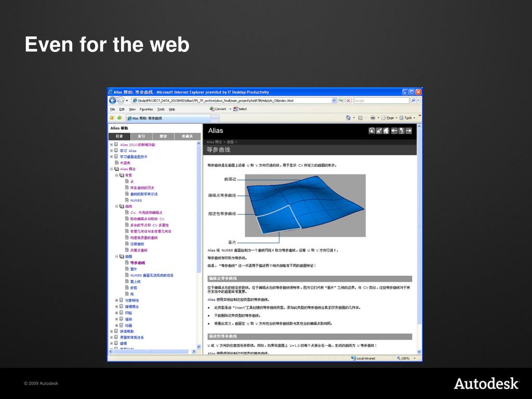Open the Tools menu in the menu bar
532x399 pixels.
(161, 109)
